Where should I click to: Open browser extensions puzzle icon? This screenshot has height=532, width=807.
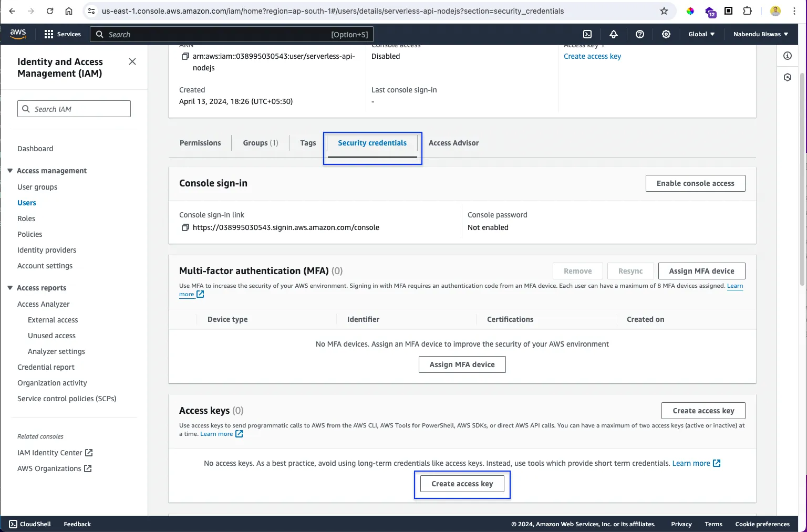[747, 11]
